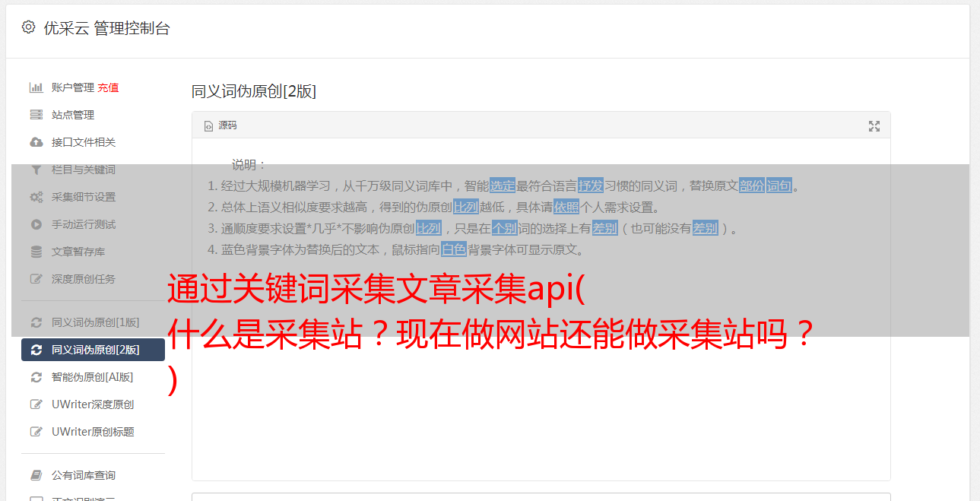The height and width of the screenshot is (501, 980).
Task: Click the gear icon beside 优采云 管理控制台
Action: coord(28,27)
